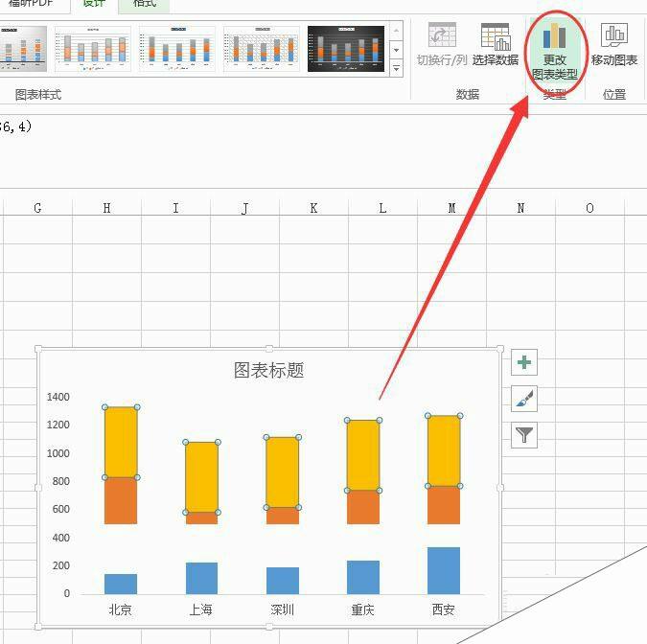The image size is (647, 644).
Task: Select the orange bar segment for 重庆
Action: [x=363, y=507]
